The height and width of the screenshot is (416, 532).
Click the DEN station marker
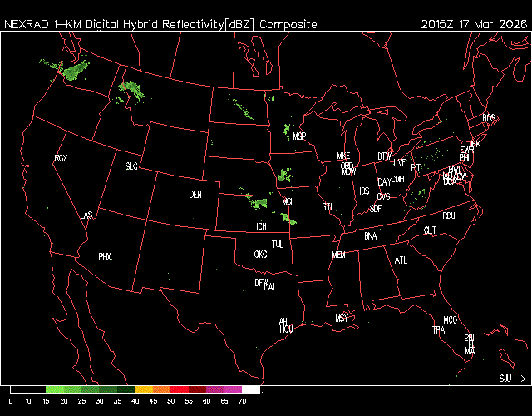[x=195, y=195]
